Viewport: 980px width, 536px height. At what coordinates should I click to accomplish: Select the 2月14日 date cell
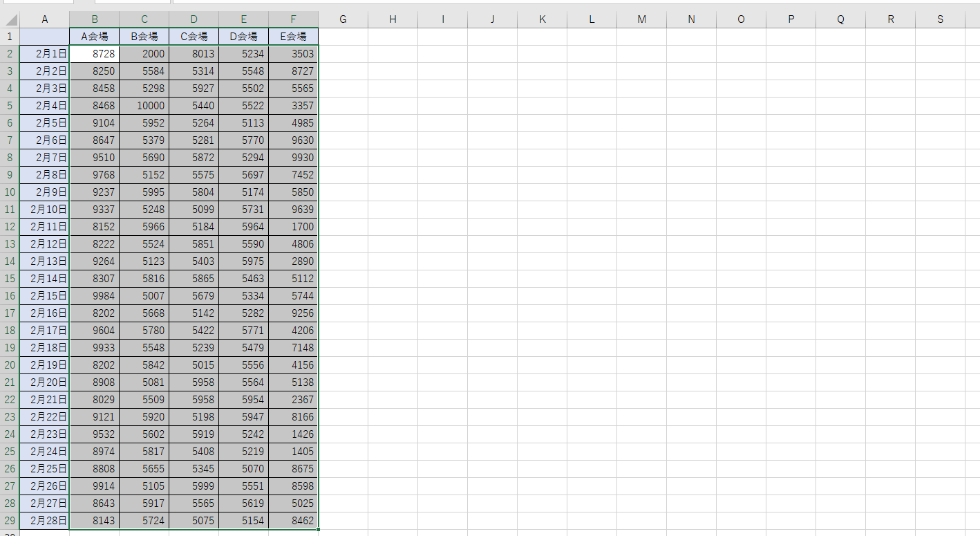[45, 279]
